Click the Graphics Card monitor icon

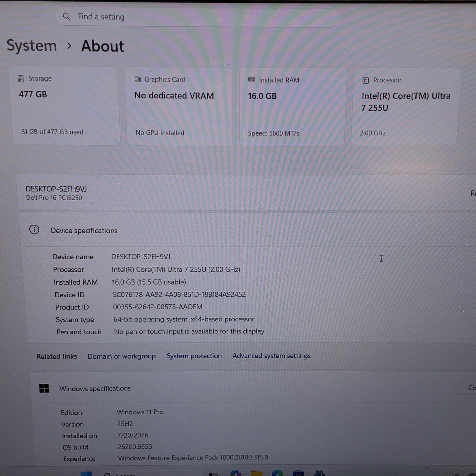pos(137,79)
